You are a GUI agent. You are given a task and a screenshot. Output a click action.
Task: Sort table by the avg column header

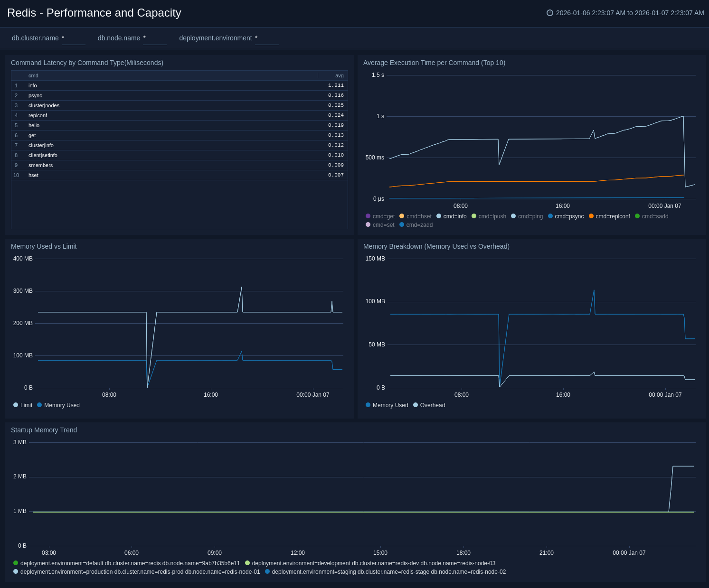click(339, 75)
